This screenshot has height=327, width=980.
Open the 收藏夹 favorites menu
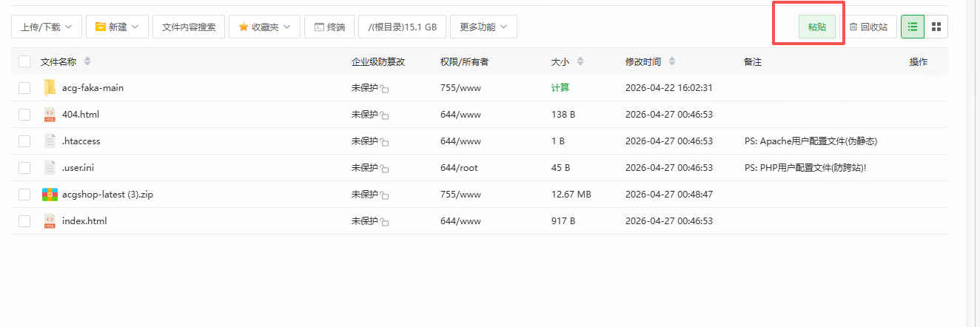264,27
